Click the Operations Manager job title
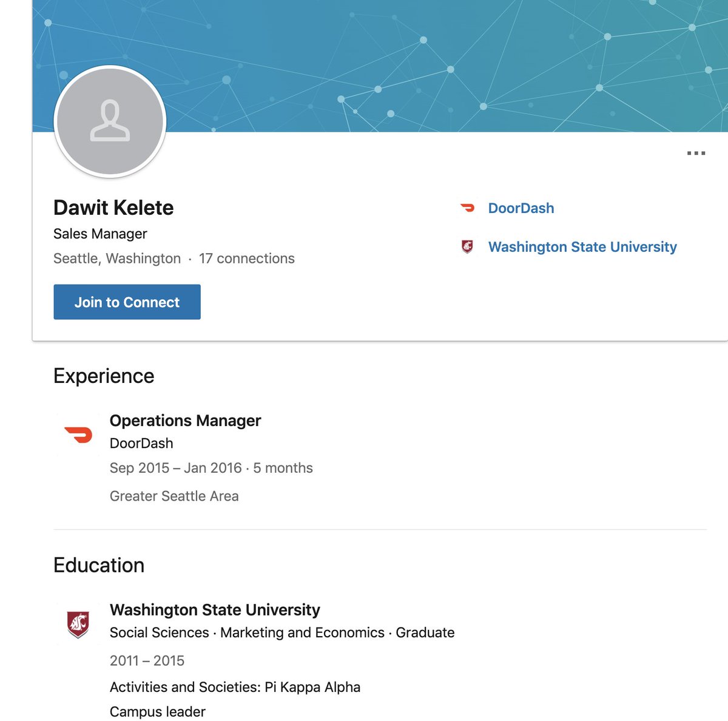Image resolution: width=728 pixels, height=721 pixels. (185, 421)
